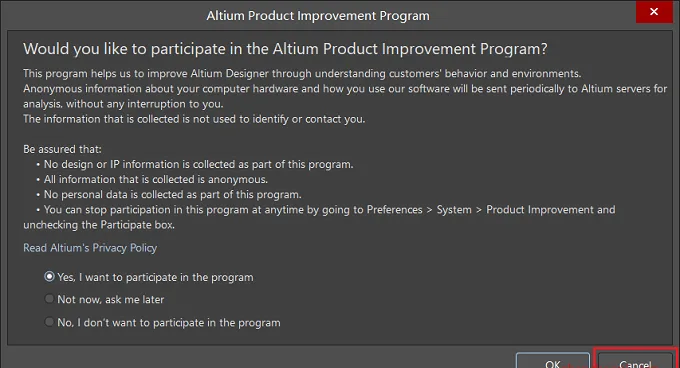Open the Read Altium's Privacy Policy link
Screen dimensions: 680x368
[90, 248]
